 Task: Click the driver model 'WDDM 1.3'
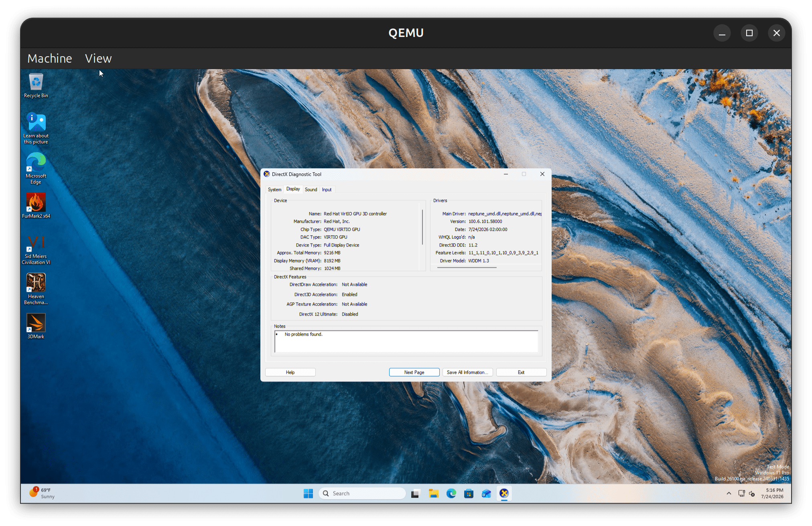pos(479,261)
